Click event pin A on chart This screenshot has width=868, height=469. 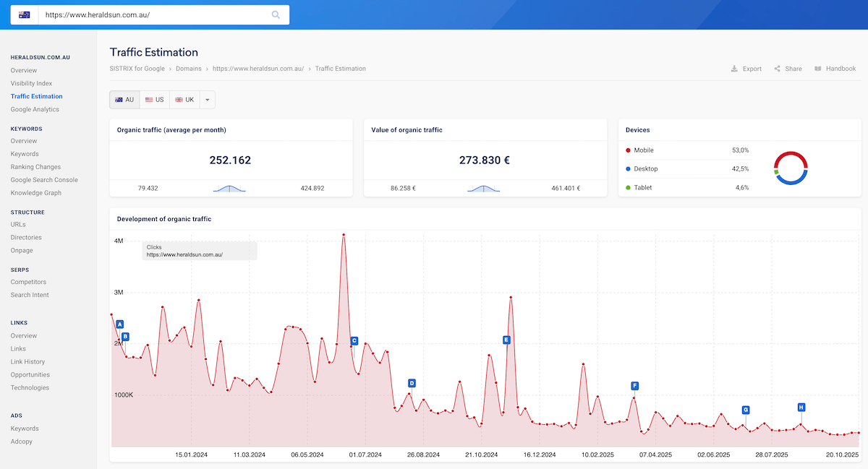click(x=120, y=324)
